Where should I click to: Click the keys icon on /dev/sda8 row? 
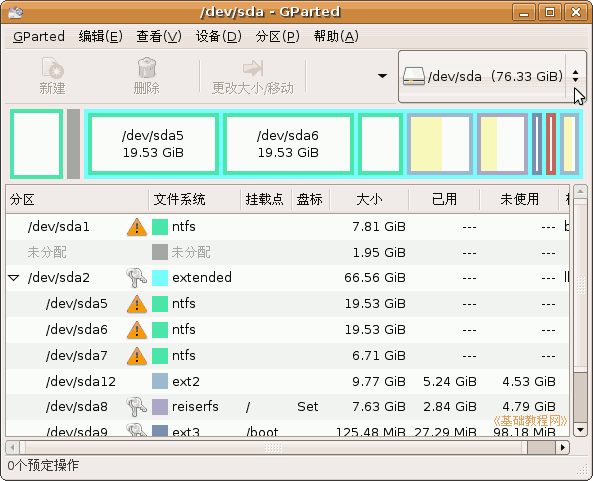coord(136,407)
